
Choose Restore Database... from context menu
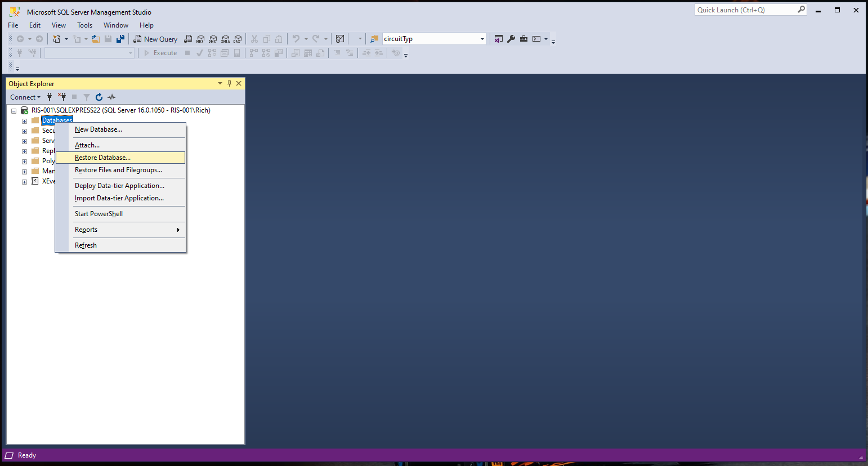tap(120, 158)
